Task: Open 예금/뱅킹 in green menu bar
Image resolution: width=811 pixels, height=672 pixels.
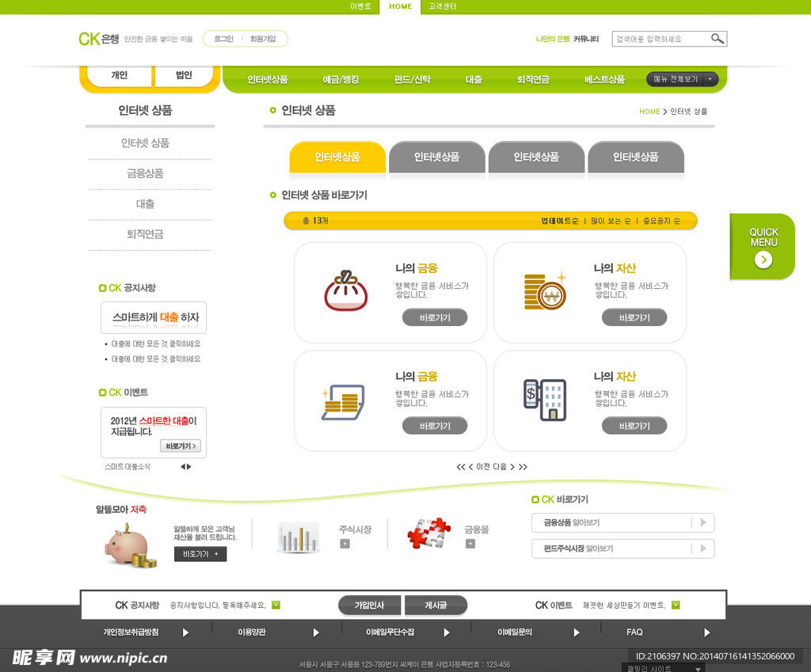Action: (341, 80)
